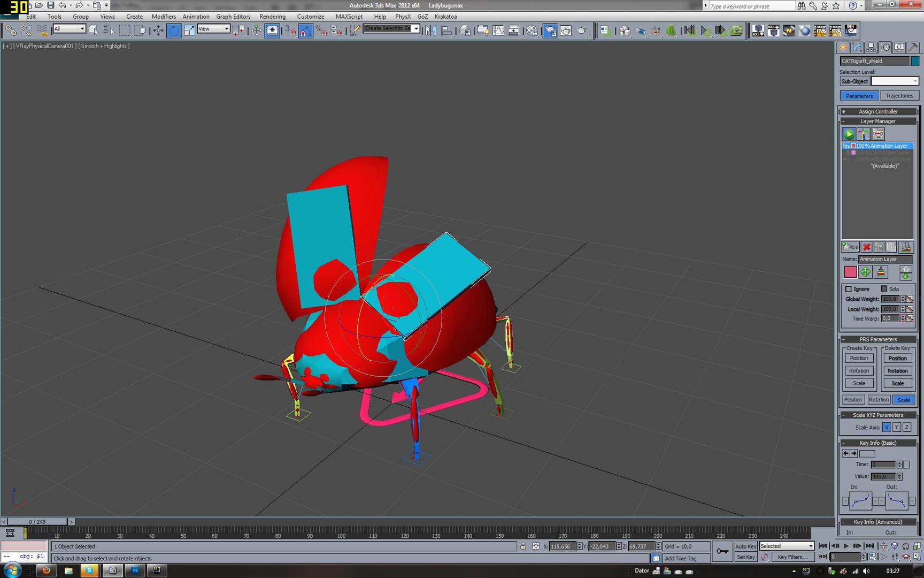Switch to the Trajectories tab
Screen dimensions: 924x578
[x=899, y=96]
